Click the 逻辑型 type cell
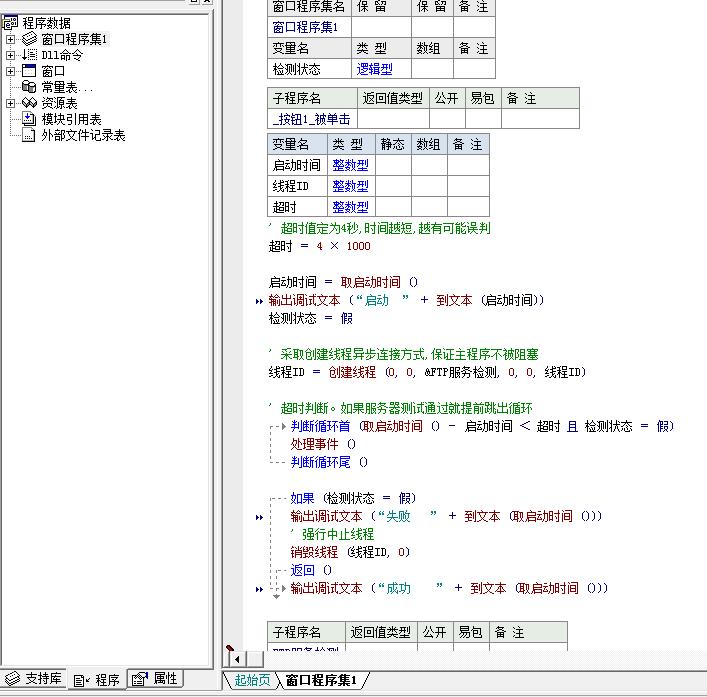 [x=381, y=69]
